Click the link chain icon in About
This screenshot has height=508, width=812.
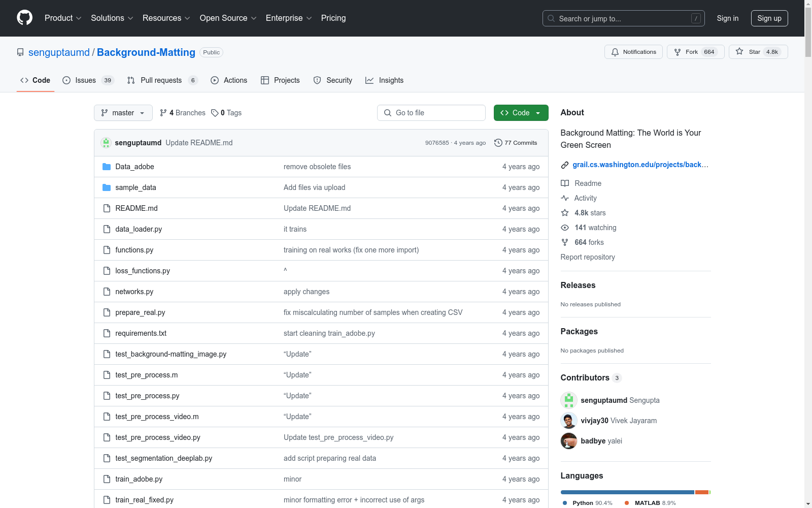point(565,165)
